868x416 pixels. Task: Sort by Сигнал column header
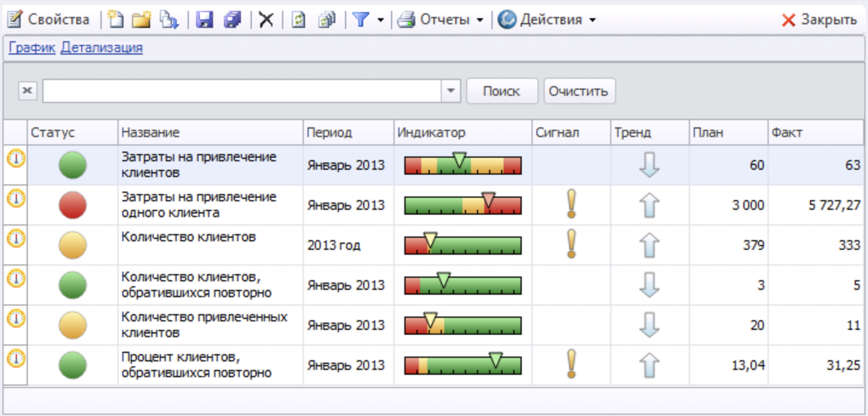pyautogui.click(x=571, y=132)
